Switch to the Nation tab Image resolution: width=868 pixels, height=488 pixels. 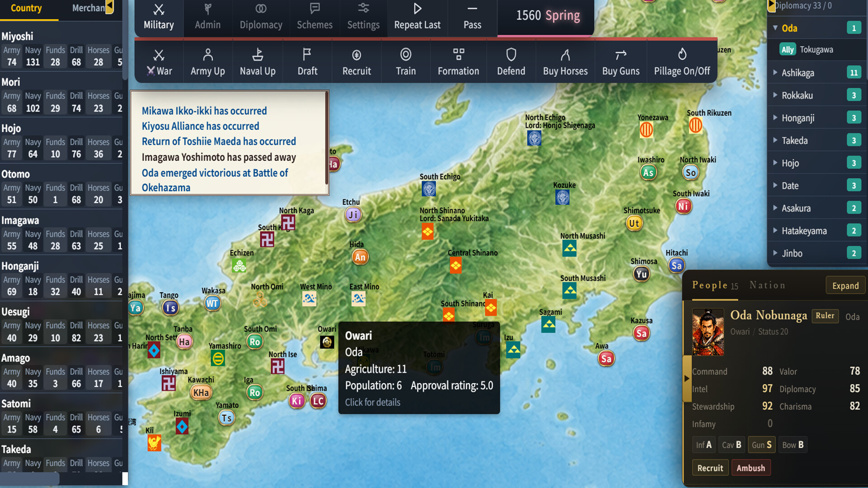click(767, 285)
